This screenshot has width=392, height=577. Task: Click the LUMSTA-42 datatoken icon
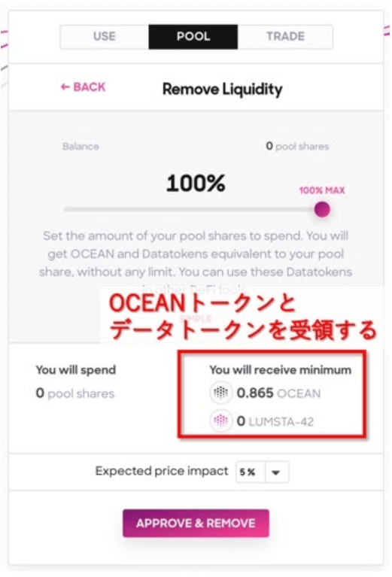click(221, 421)
